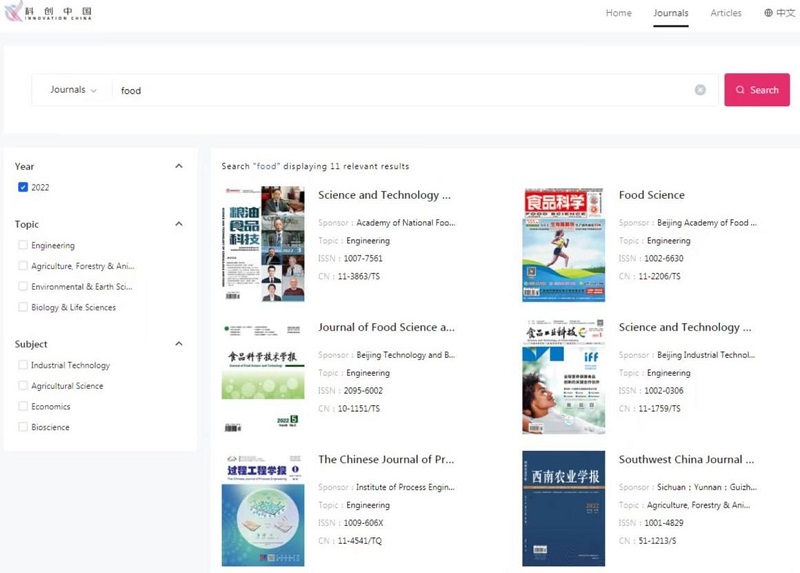The width and height of the screenshot is (800, 573).
Task: Click sponsor Beijing Academy of Food ...
Action: point(707,222)
